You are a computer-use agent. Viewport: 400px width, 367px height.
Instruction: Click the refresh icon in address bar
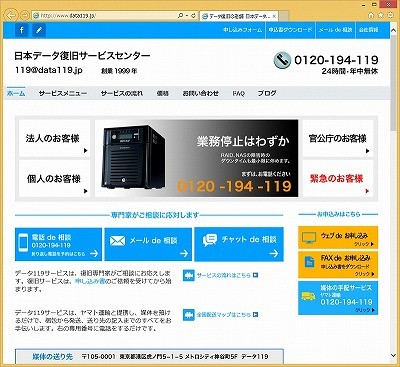[x=194, y=15]
